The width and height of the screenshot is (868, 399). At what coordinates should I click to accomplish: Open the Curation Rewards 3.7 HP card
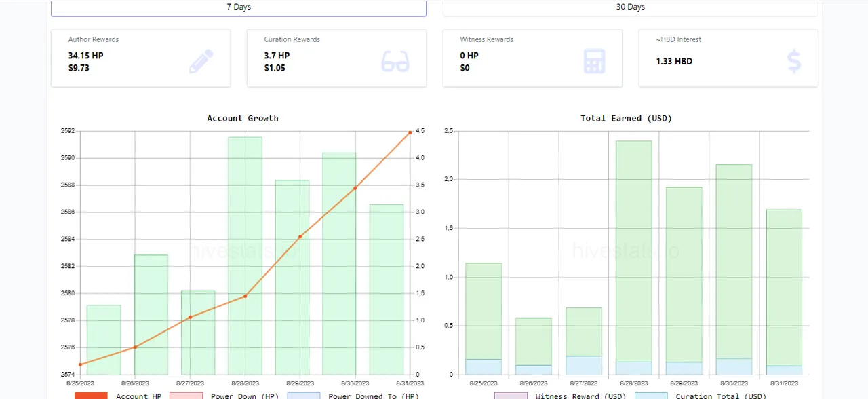[336, 58]
